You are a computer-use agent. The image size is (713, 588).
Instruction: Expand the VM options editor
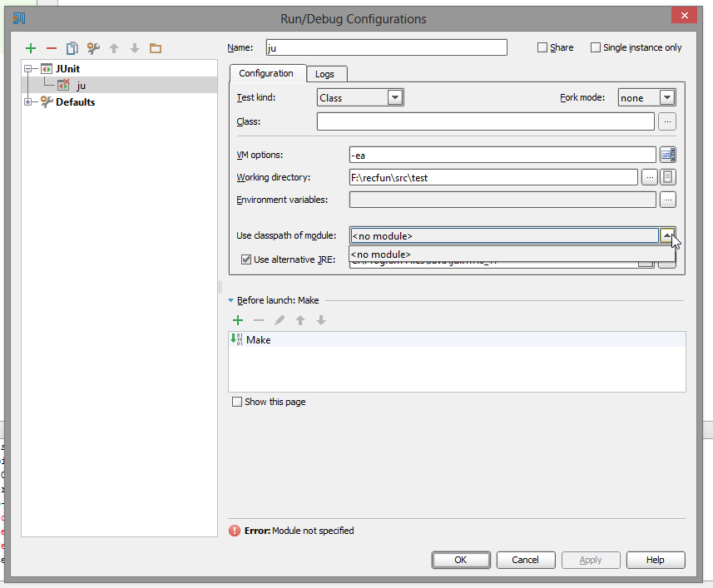667,155
